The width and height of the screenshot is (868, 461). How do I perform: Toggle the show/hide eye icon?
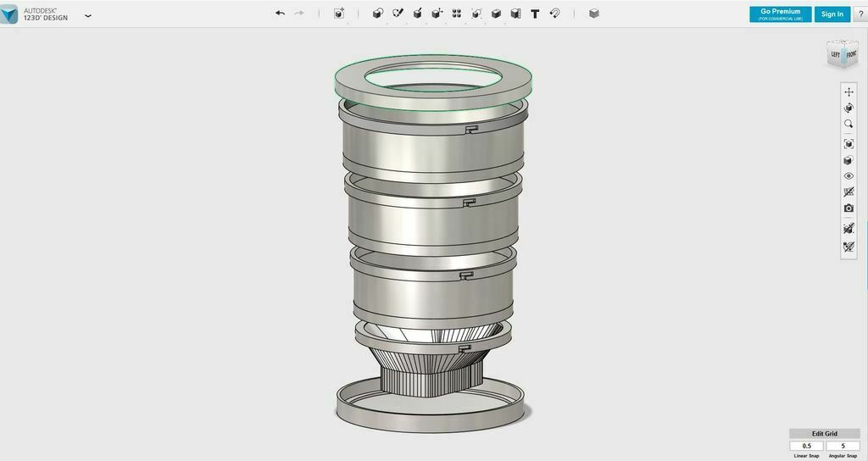click(x=849, y=176)
